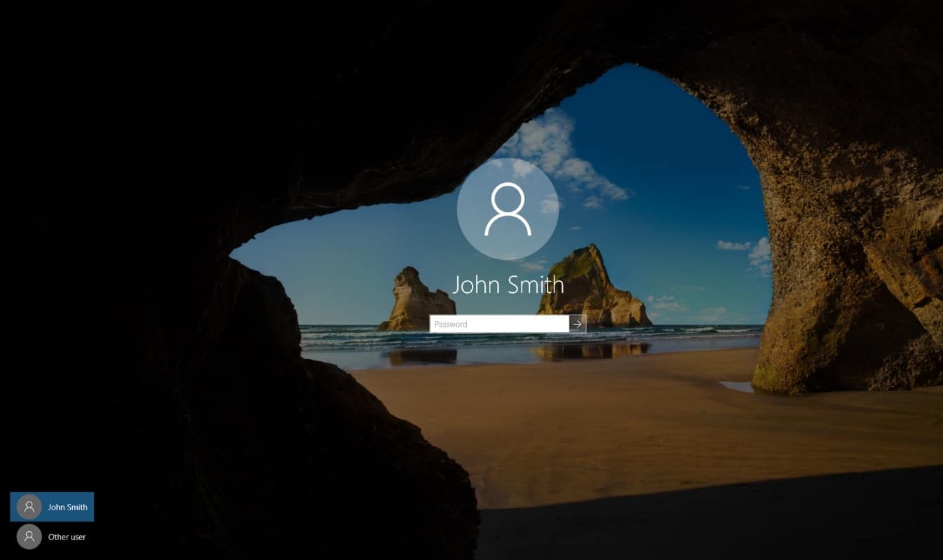Click the large John Smith name heading

tap(508, 285)
